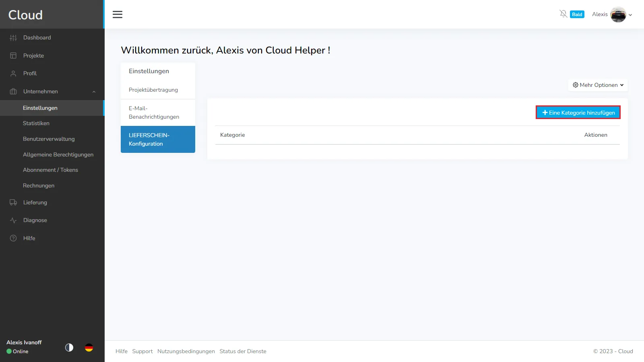Viewport: 644px width, 362px height.
Task: Open the Mehr Optionen dropdown
Action: click(598, 85)
